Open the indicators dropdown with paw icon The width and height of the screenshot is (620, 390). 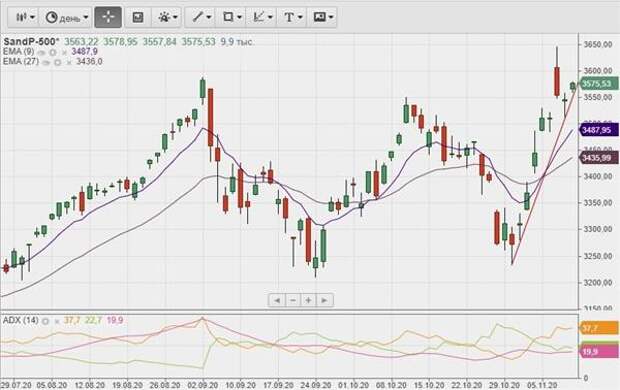tap(167, 17)
